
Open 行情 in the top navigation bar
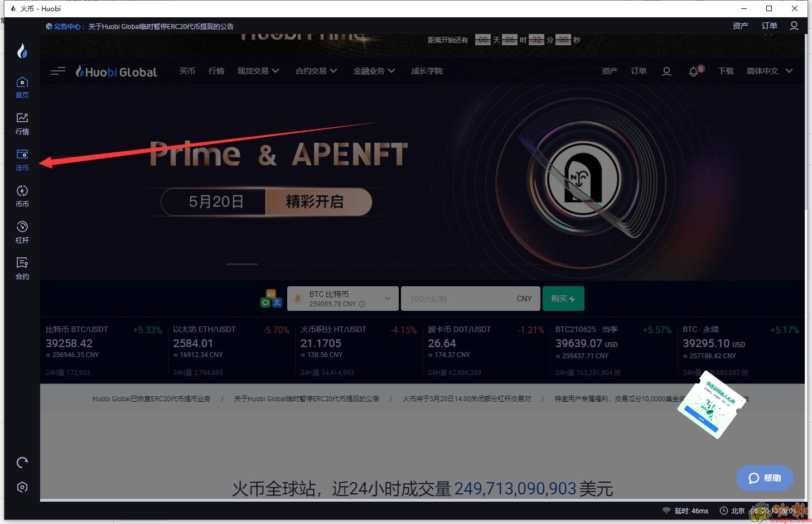point(216,71)
